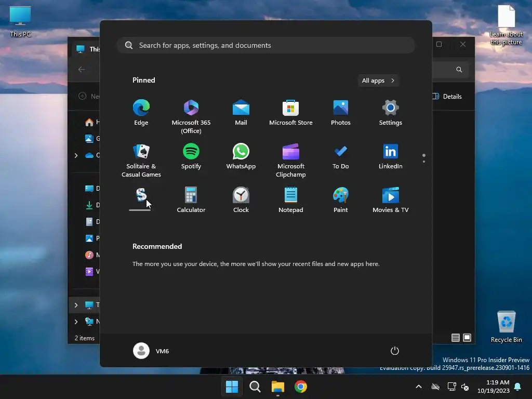Click the clock showing 1:19 AM
This screenshot has height=399, width=532.
point(494,387)
